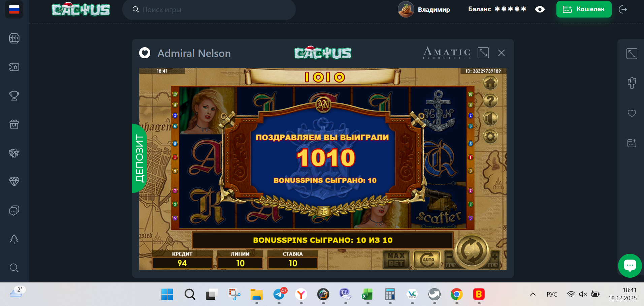
Task: Click the green ДЕПОЗИТ side tab
Action: (x=139, y=158)
